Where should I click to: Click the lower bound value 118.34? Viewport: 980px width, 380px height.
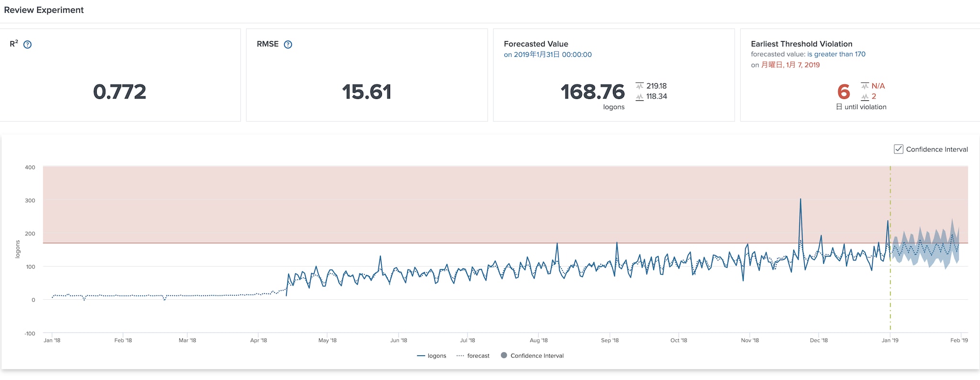pos(657,97)
